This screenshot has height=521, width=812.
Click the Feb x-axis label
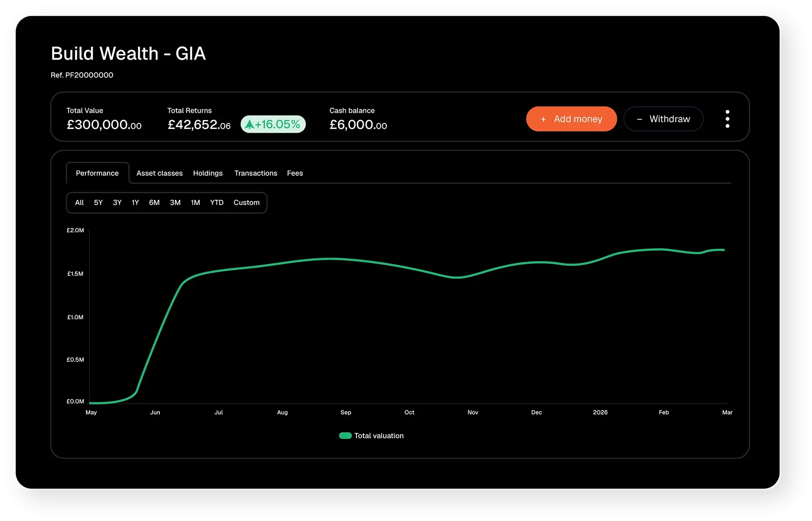pos(664,412)
